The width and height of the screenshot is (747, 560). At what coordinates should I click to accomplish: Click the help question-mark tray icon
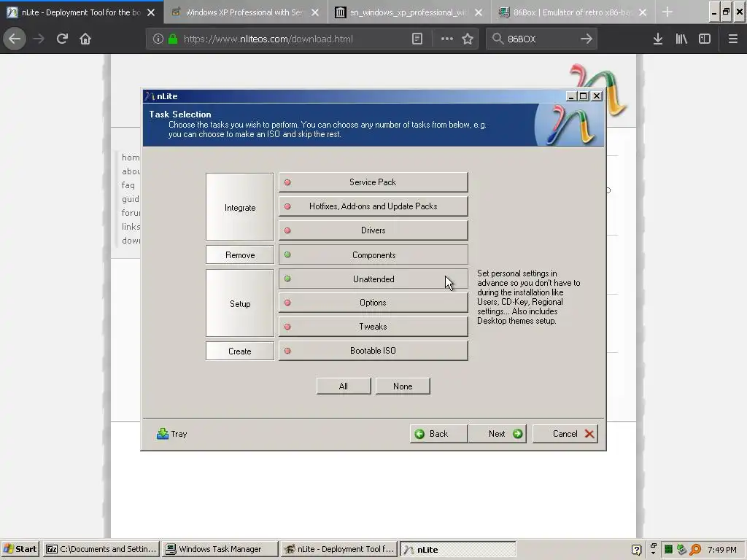tap(636, 550)
